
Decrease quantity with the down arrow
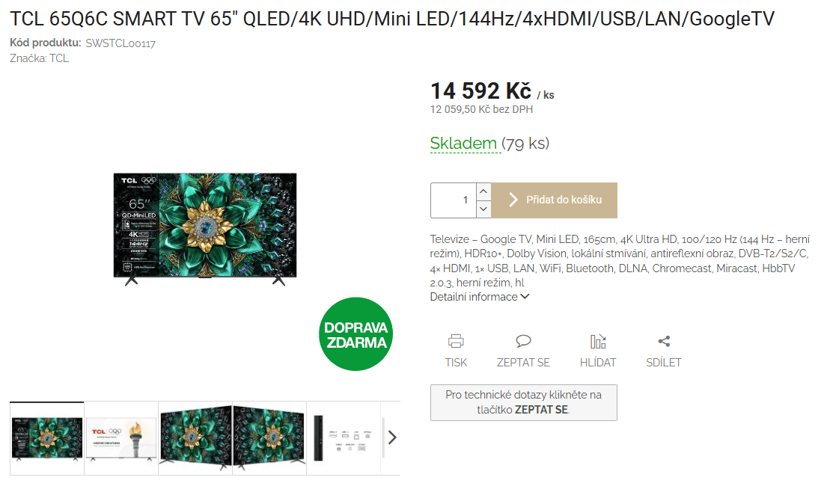[x=483, y=209]
